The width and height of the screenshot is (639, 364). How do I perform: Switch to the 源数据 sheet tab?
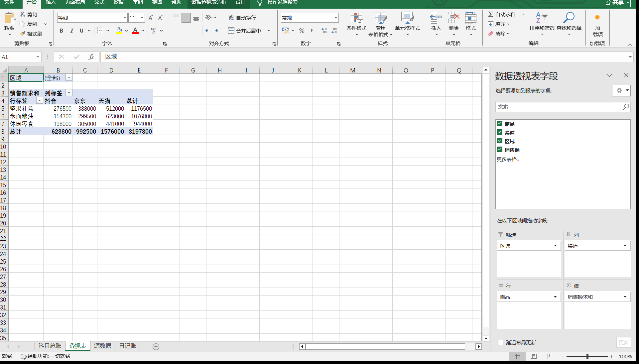102,346
